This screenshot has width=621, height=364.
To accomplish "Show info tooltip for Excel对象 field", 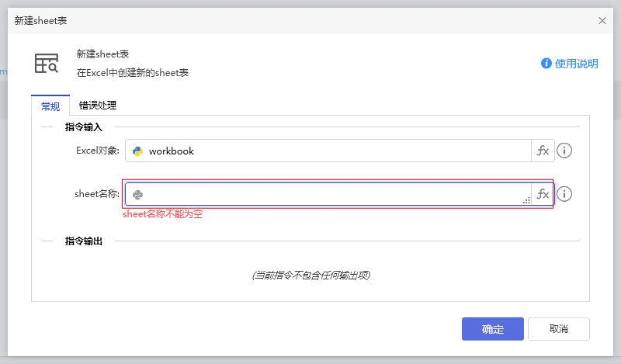I will pyautogui.click(x=564, y=151).
